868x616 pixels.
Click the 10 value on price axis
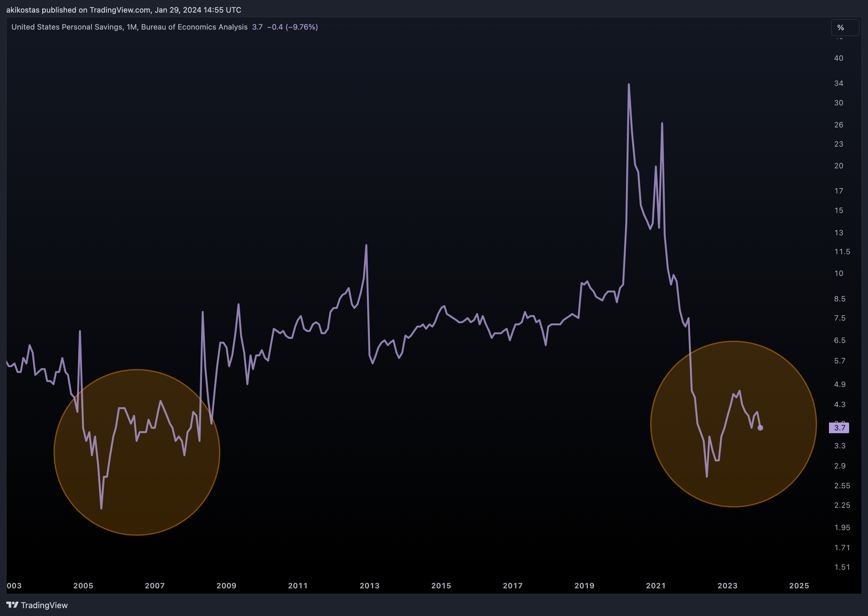coord(839,273)
